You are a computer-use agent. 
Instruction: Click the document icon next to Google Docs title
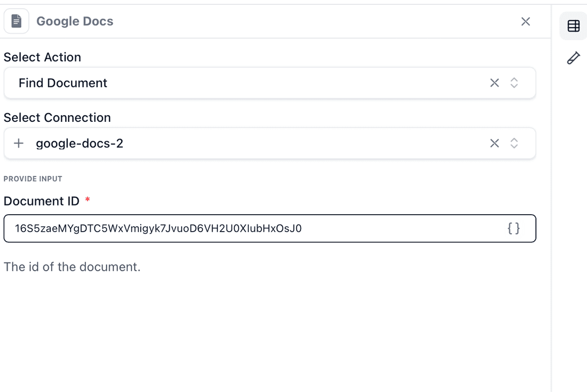tap(16, 21)
